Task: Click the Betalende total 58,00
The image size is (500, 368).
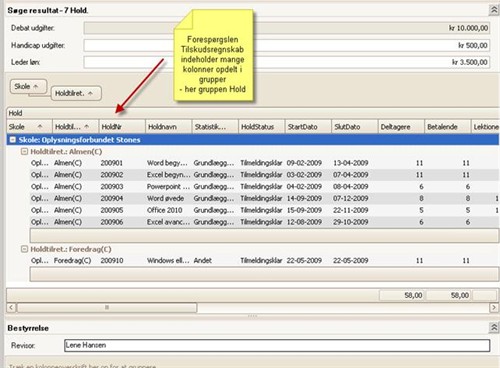Action: click(x=448, y=295)
